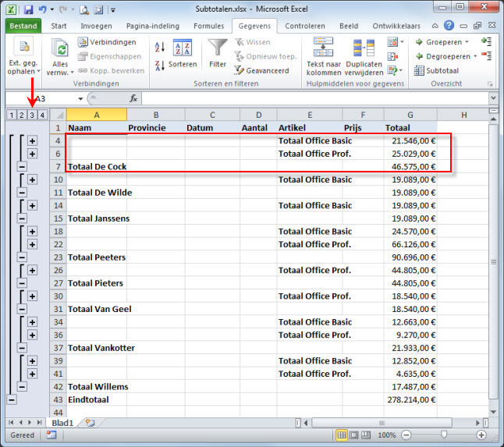Click show detail icon in Overzicht group
Screen dimensions: 504x447
[x=486, y=41]
